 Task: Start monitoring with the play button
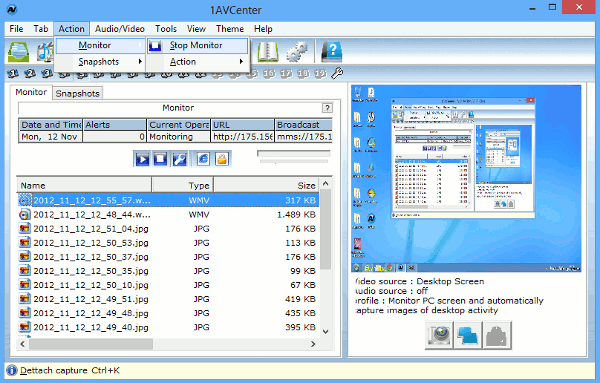pyautogui.click(x=142, y=158)
